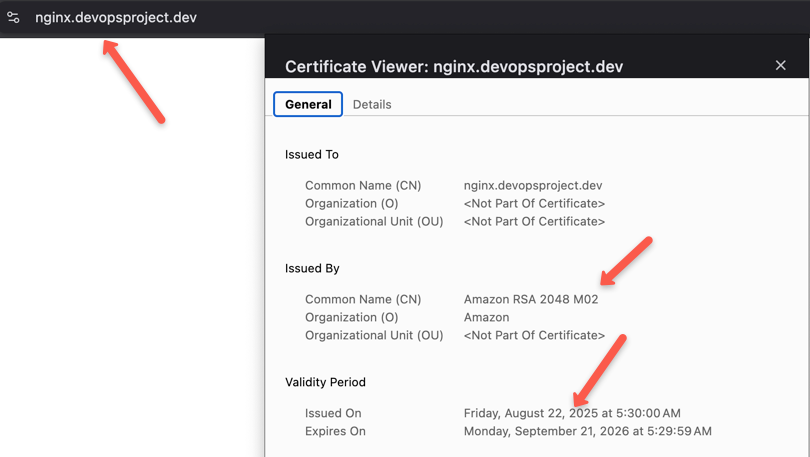Click the 'Issued On' label
This screenshot has width=810, height=457.
pyautogui.click(x=333, y=413)
